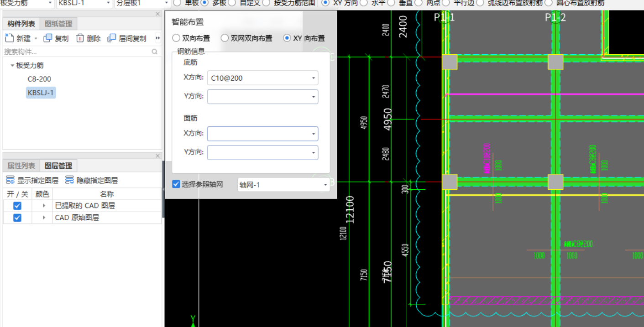Image resolution: width=644 pixels, height=327 pixels.
Task: Click the search magnifier in 搜索构件 box
Action: click(155, 52)
